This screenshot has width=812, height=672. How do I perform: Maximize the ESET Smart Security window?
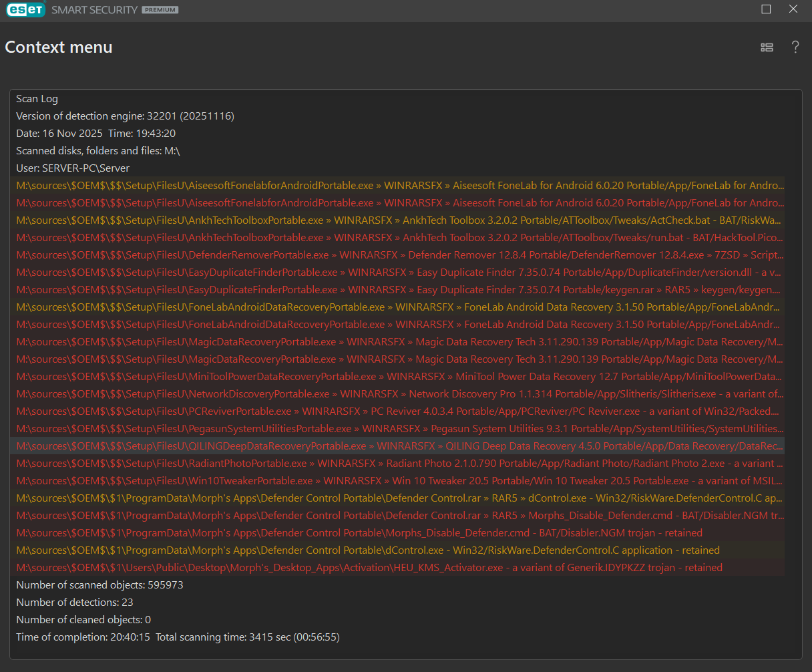766,9
